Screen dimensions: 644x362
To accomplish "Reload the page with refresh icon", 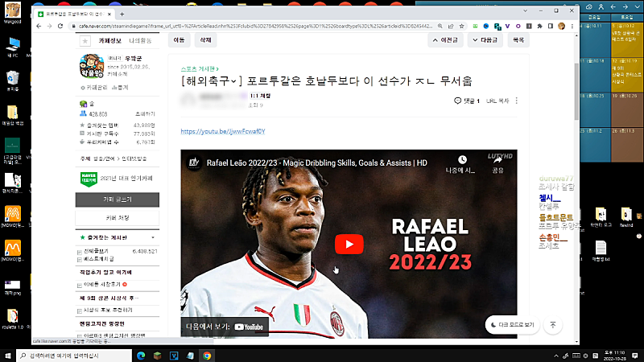I will (60, 26).
